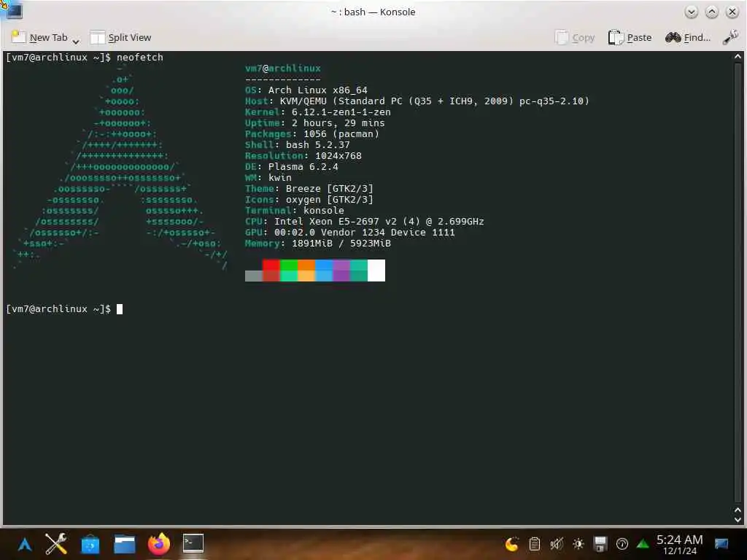Click the Copy toolbar button
Viewport: 747px width, 560px height.
click(575, 38)
